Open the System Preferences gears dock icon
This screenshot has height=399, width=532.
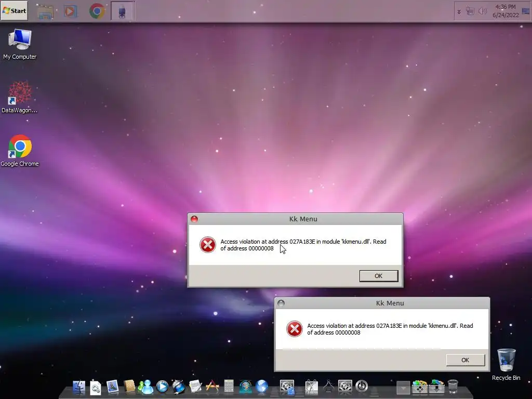coord(345,387)
